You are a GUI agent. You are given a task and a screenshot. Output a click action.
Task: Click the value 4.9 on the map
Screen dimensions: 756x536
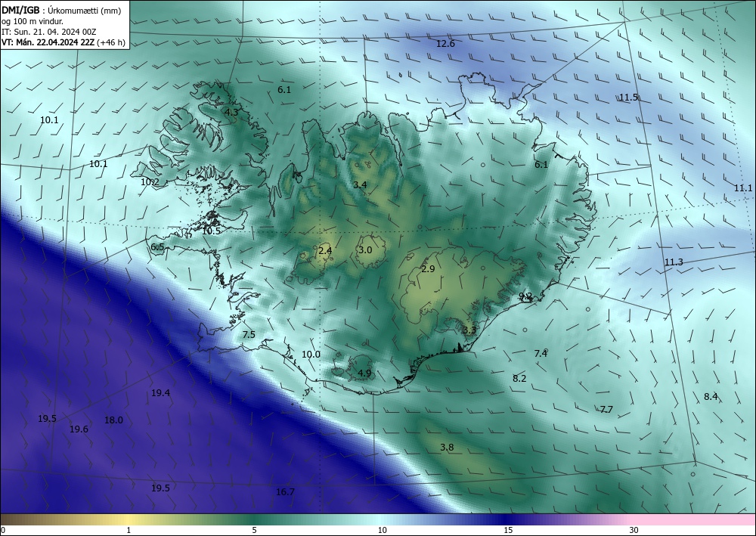364,373
